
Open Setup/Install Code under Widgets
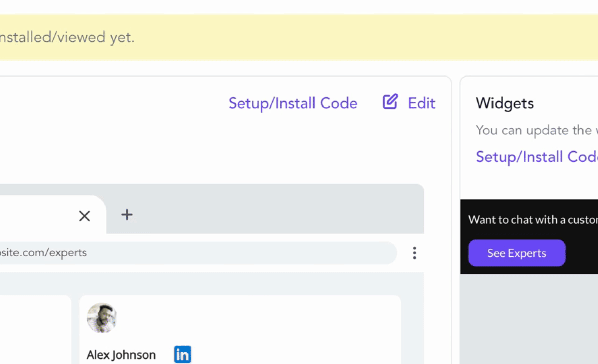(537, 157)
